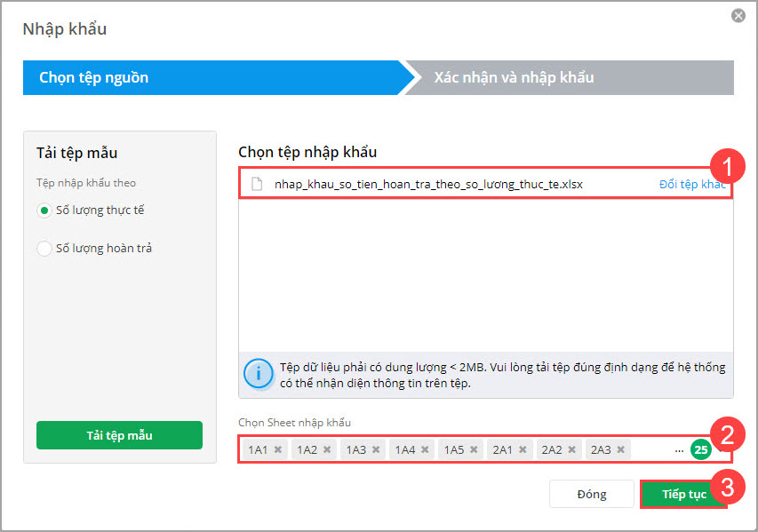Click the file icon beside the xlsx filename
758x532 pixels.
tap(258, 185)
